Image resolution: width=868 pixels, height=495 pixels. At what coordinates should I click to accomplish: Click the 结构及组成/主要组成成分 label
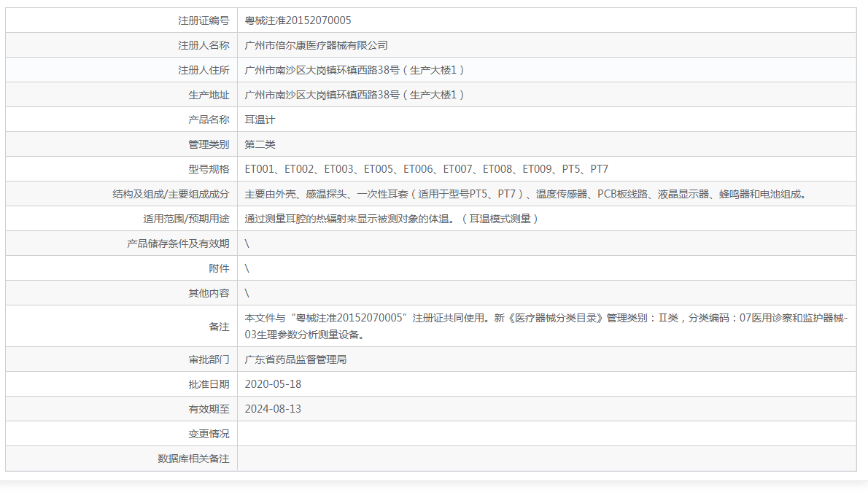tap(171, 194)
